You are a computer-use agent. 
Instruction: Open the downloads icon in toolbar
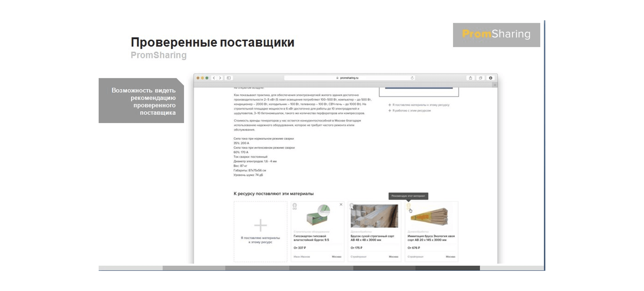click(x=490, y=78)
